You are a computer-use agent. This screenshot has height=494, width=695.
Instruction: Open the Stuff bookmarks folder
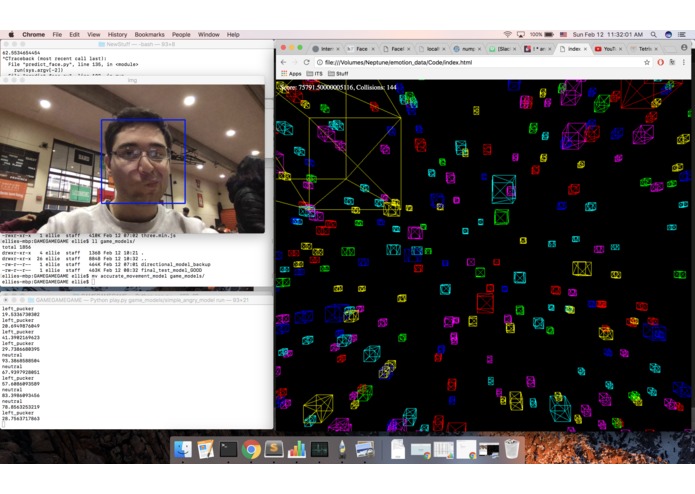pyautogui.click(x=338, y=74)
